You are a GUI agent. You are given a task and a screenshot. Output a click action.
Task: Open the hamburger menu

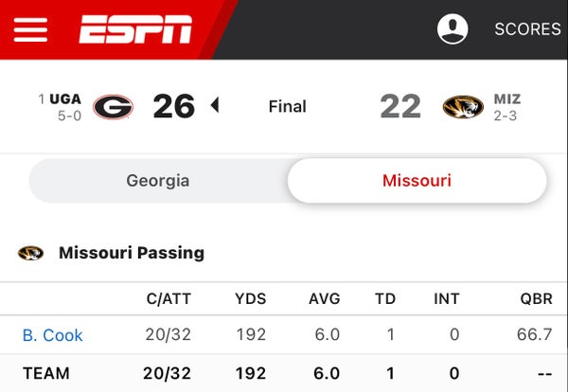pyautogui.click(x=30, y=29)
